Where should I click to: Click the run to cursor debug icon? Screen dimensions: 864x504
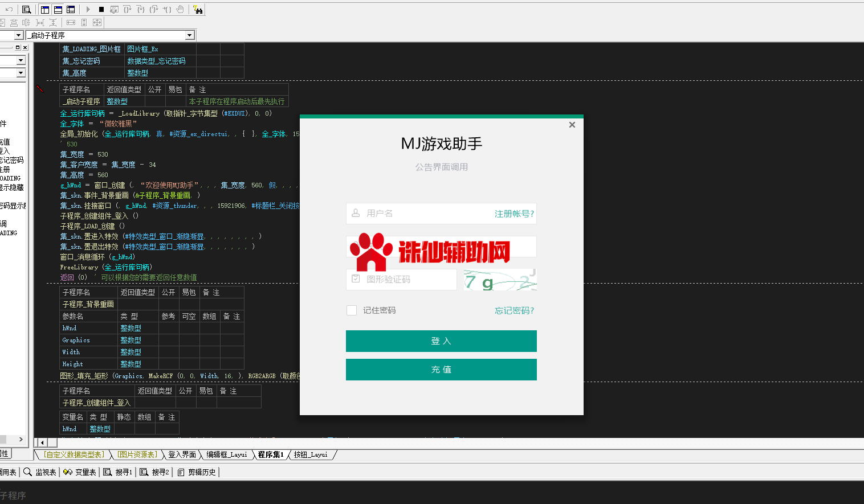point(167,10)
